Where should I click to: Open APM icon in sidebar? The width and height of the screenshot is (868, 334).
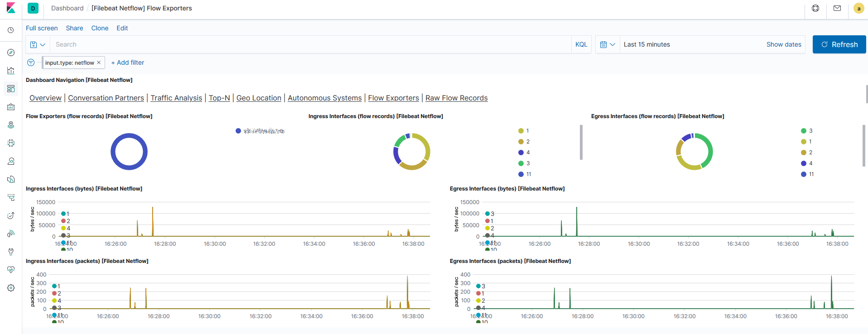tap(11, 197)
